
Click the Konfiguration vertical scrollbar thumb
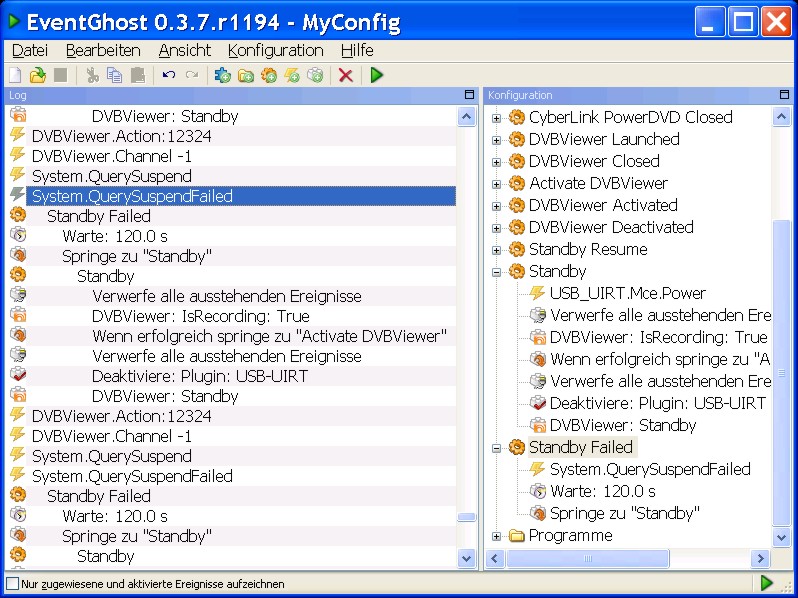point(781,373)
